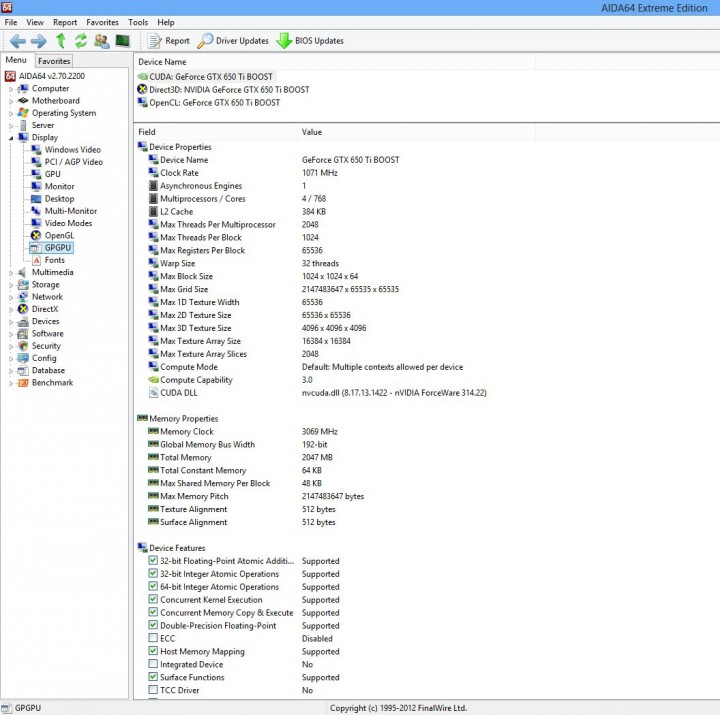This screenshot has height=715, width=720.
Task: Select the Security tree icon
Action: coord(23,346)
